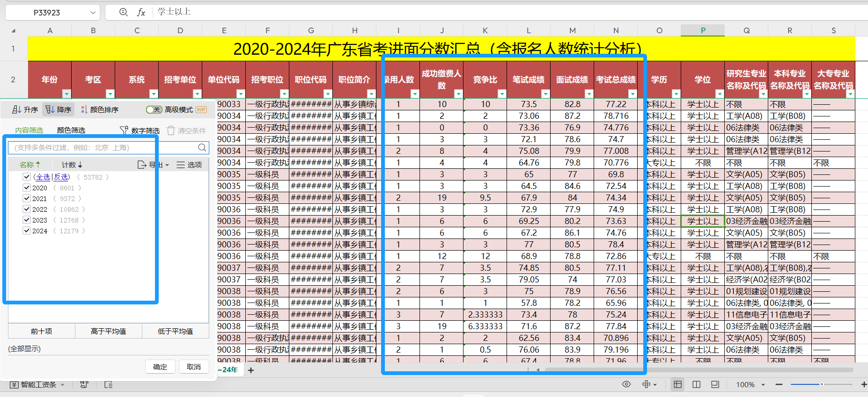Sort filter list by 名称

[30, 165]
